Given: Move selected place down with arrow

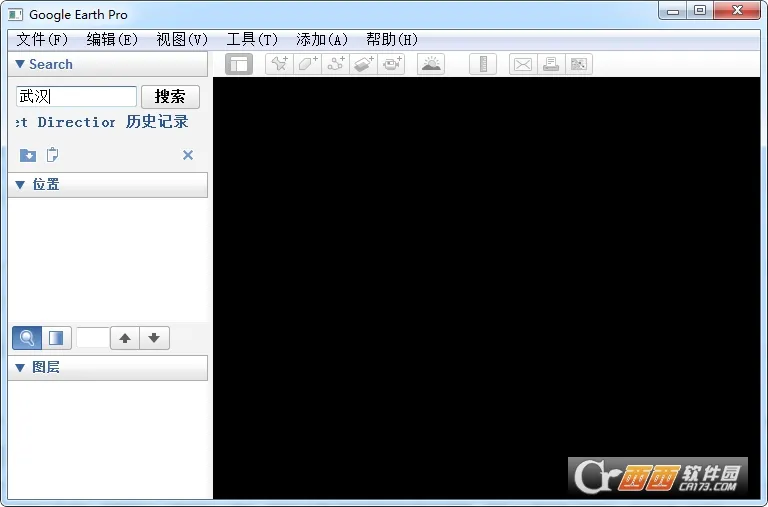Looking at the screenshot, I should 154,338.
